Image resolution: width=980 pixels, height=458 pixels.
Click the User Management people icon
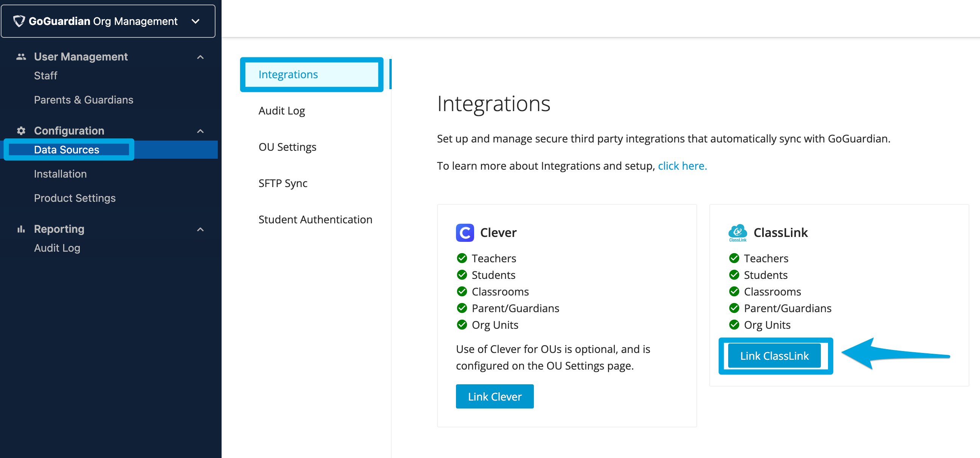click(x=21, y=57)
